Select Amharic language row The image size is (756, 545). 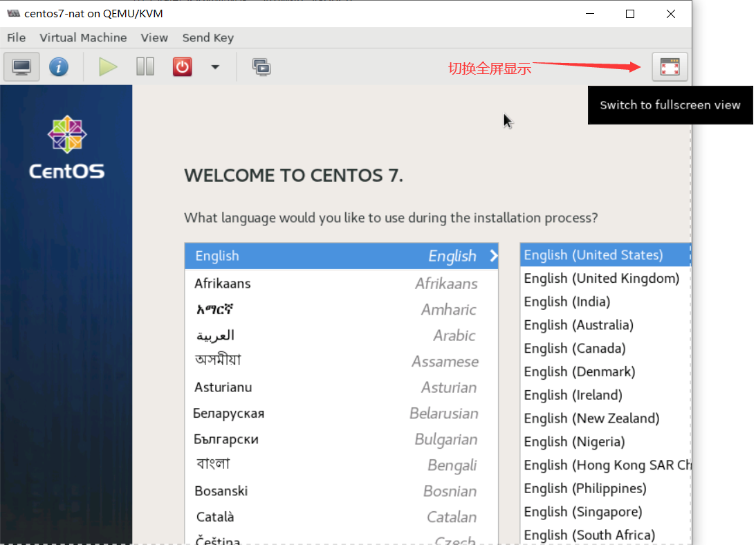[342, 310]
